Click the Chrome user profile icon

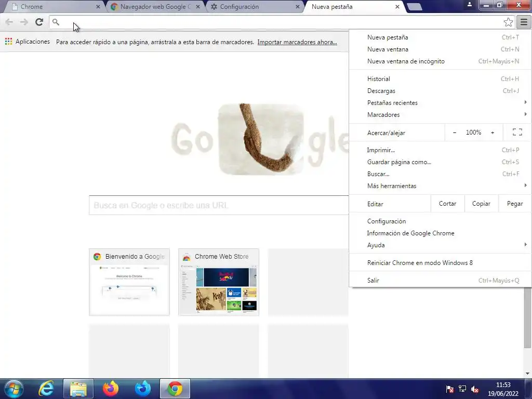click(x=470, y=4)
